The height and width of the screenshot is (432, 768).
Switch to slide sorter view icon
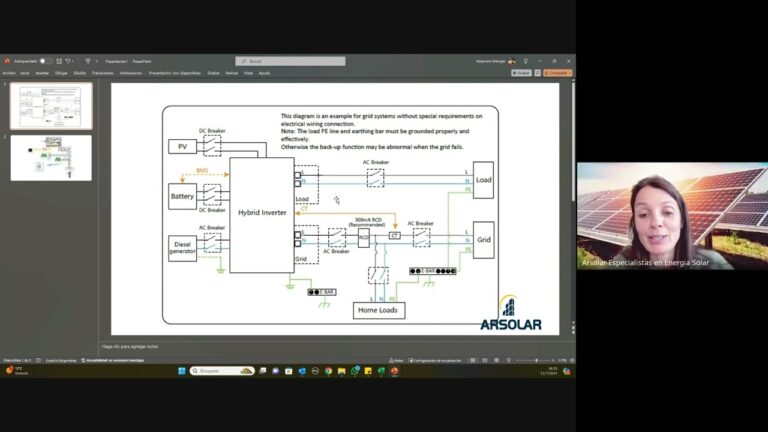487,360
